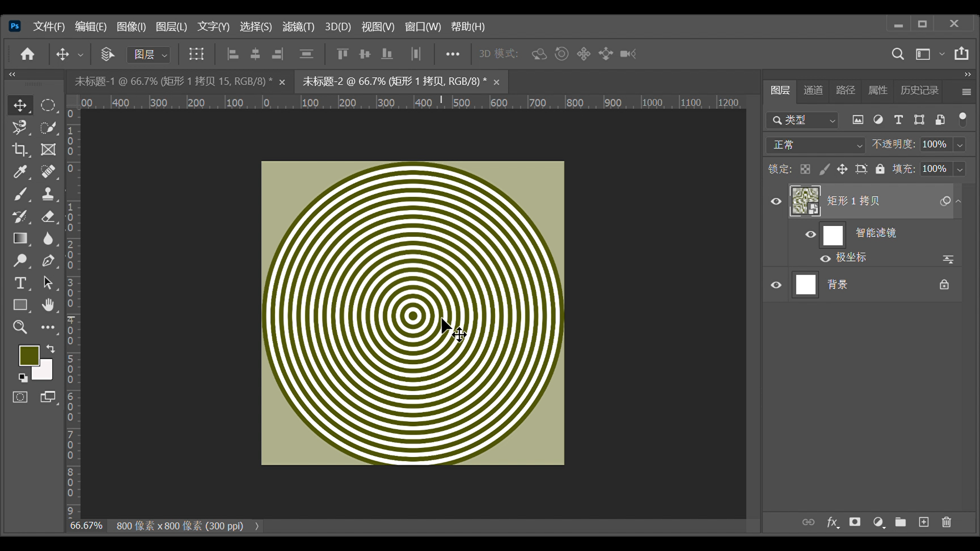Select the Healing Brush tool

pyautogui.click(x=48, y=171)
